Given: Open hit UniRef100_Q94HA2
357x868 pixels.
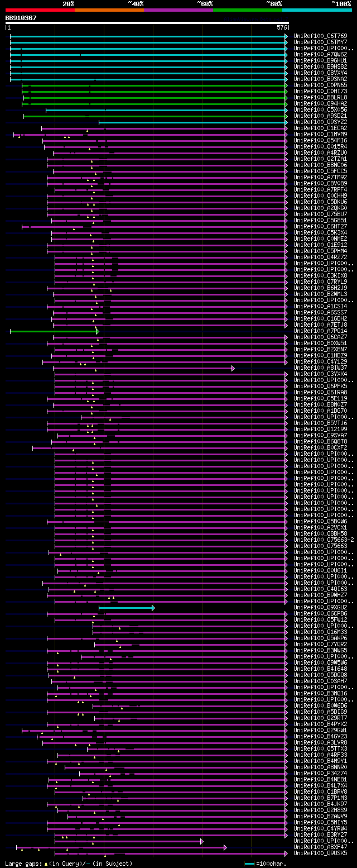Looking at the screenshot, I should pyautogui.click(x=320, y=103).
